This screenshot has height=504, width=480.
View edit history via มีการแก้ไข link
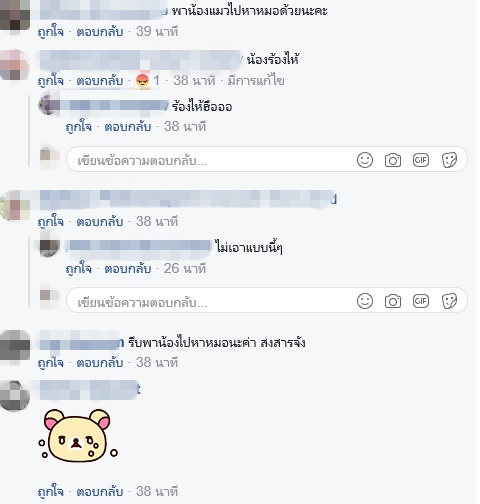pyautogui.click(x=256, y=81)
